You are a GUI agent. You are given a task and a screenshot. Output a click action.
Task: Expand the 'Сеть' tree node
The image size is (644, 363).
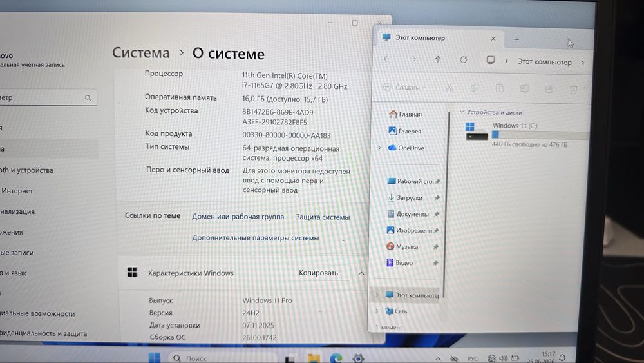coord(377,311)
